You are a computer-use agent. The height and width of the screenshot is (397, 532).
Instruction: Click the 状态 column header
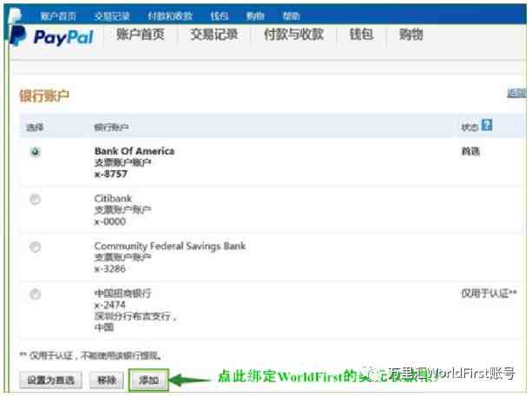click(x=470, y=128)
